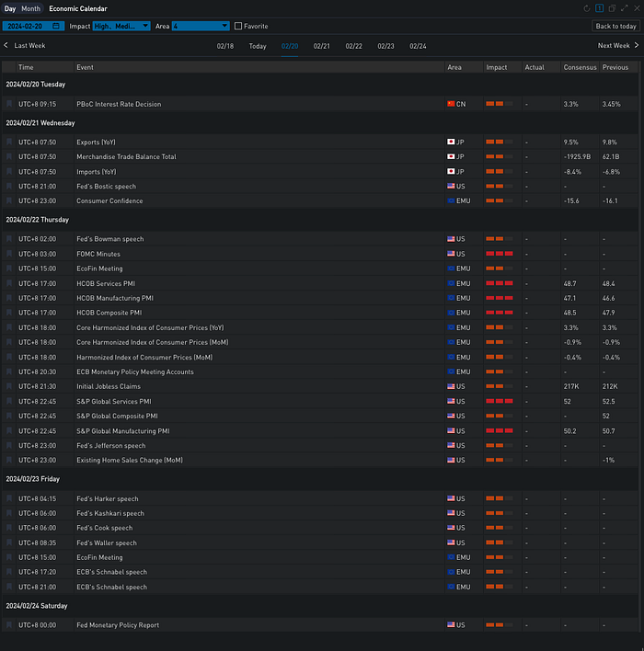The image size is (644, 651).
Task: Click bookmark icon for Initial Jobless Claims
Action: pos(10,386)
